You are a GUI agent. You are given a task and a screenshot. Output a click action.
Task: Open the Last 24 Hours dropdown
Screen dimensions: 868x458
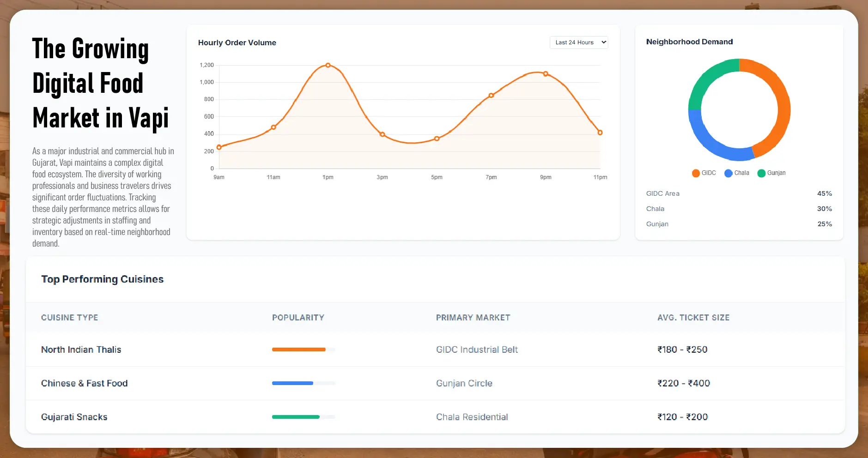pyautogui.click(x=578, y=42)
